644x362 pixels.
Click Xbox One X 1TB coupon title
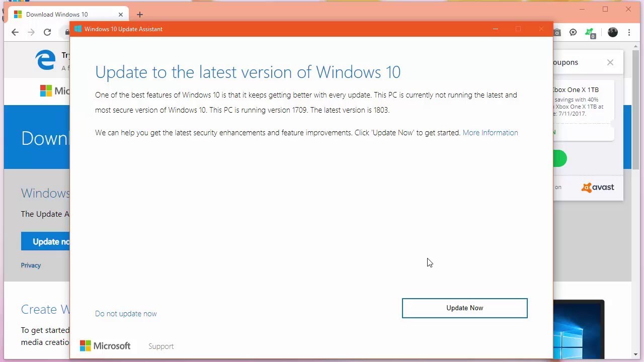576,89
